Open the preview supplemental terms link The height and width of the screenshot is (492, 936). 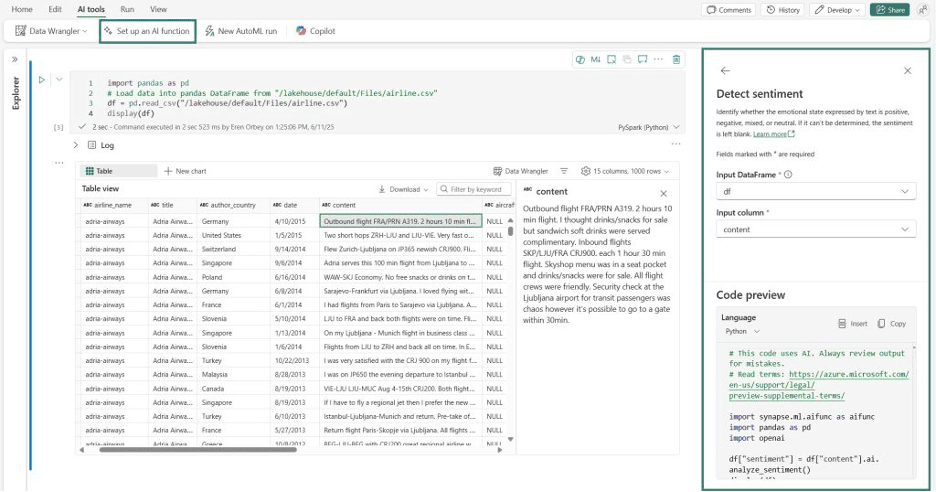[x=818, y=385]
